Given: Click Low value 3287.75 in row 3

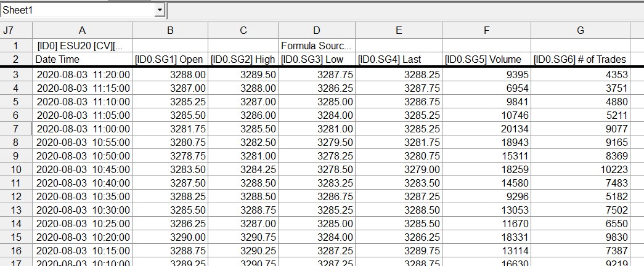Looking at the screenshot, I should [x=317, y=75].
